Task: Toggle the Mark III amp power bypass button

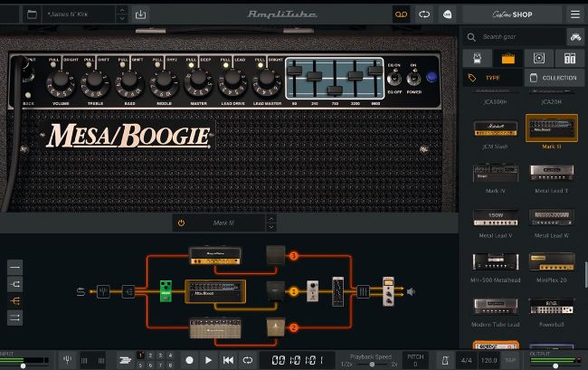Action: coord(181,223)
